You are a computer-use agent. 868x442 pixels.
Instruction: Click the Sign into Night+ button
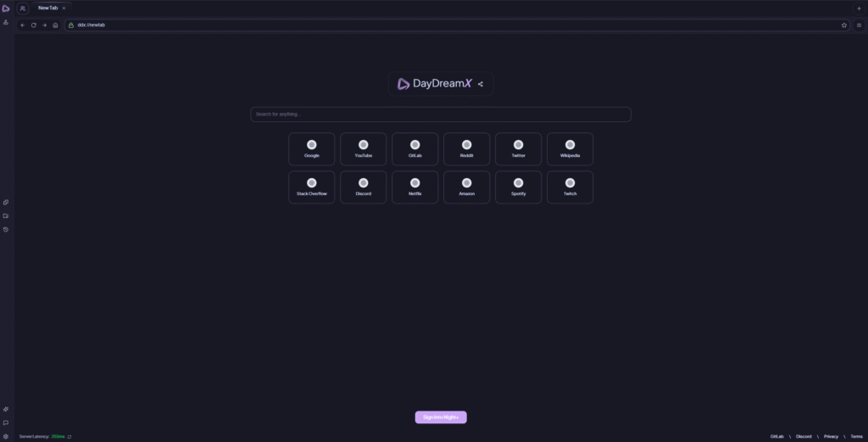441,417
